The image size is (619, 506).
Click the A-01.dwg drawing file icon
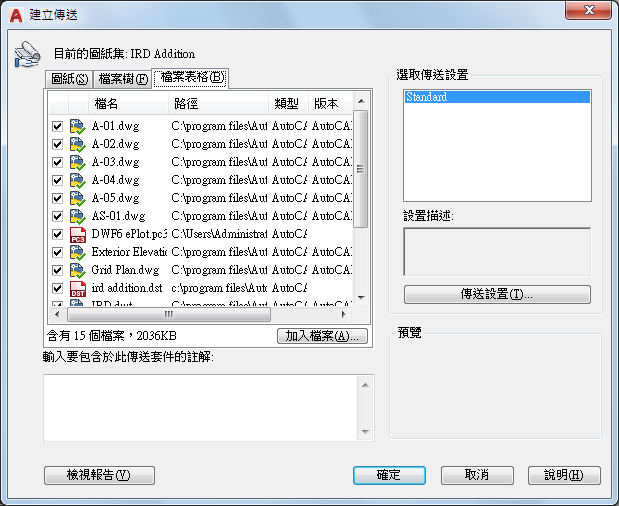coord(78,126)
